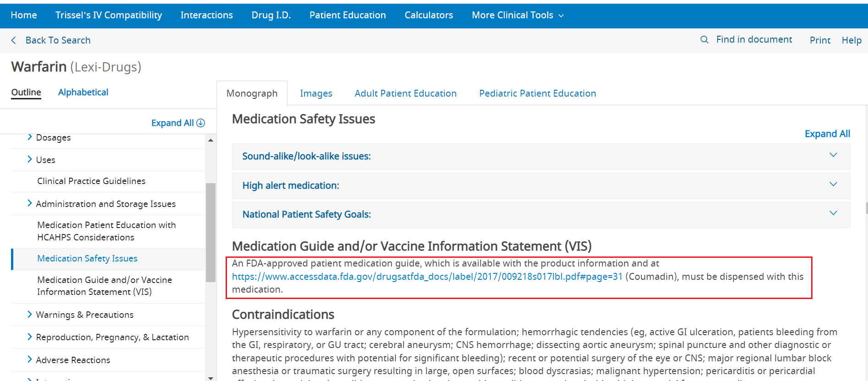Open Trissel's IV Compatibility menu item
The width and height of the screenshot is (868, 381).
109,15
